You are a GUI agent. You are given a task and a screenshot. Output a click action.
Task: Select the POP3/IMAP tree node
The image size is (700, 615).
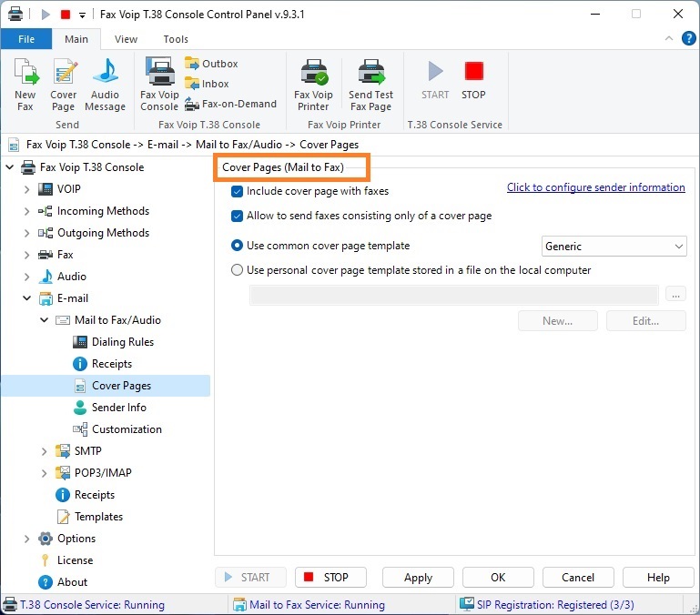(103, 473)
